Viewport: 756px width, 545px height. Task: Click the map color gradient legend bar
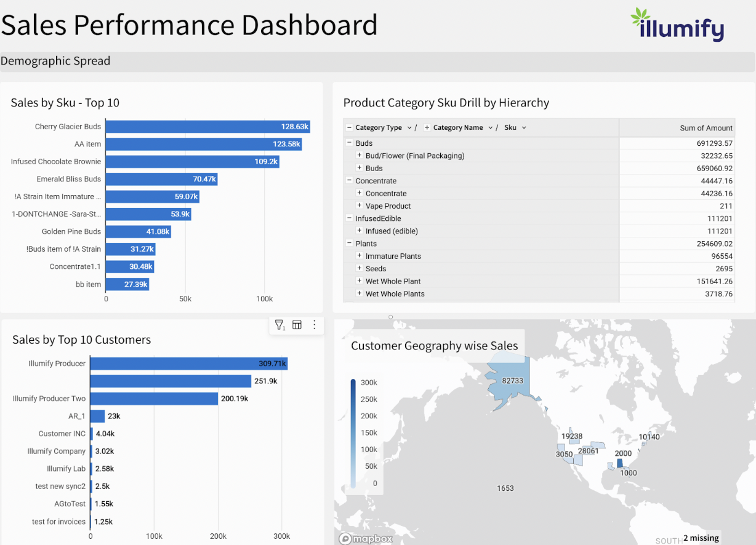point(353,433)
